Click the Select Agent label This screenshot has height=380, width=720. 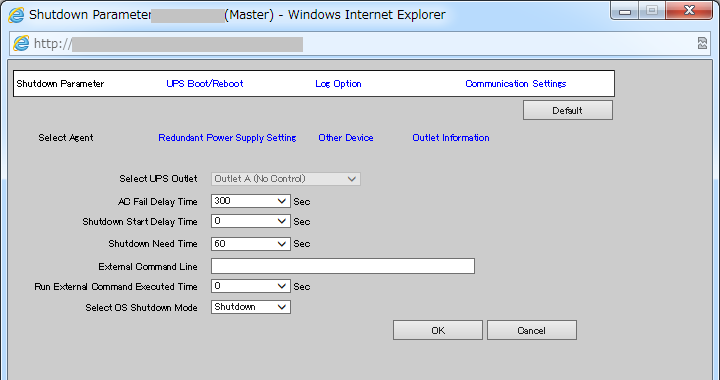pos(66,138)
